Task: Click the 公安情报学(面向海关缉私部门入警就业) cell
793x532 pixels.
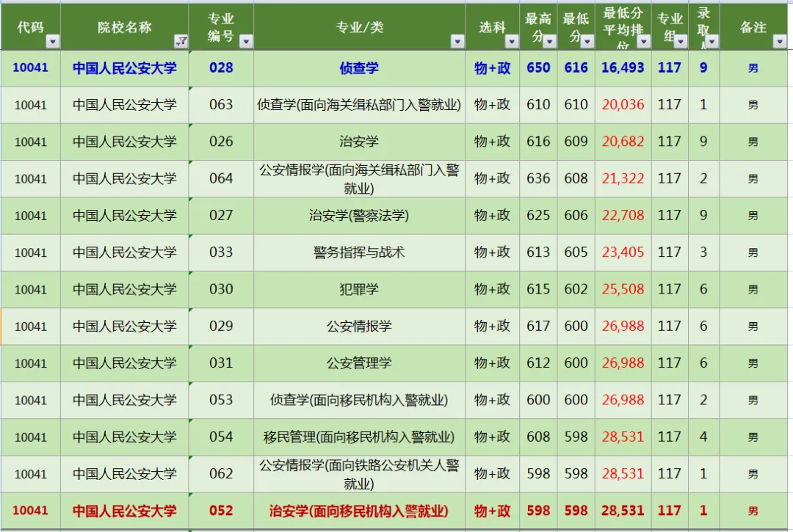Action: pos(359,178)
